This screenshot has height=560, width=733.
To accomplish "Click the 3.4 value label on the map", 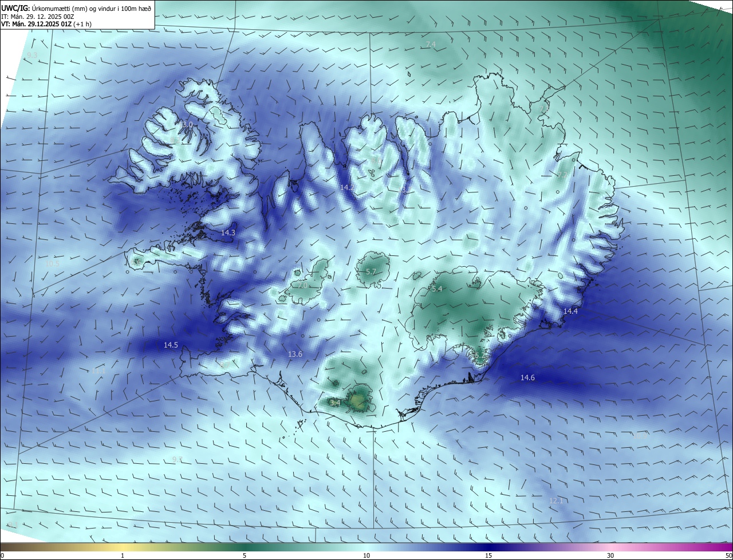I will pyautogui.click(x=336, y=403).
